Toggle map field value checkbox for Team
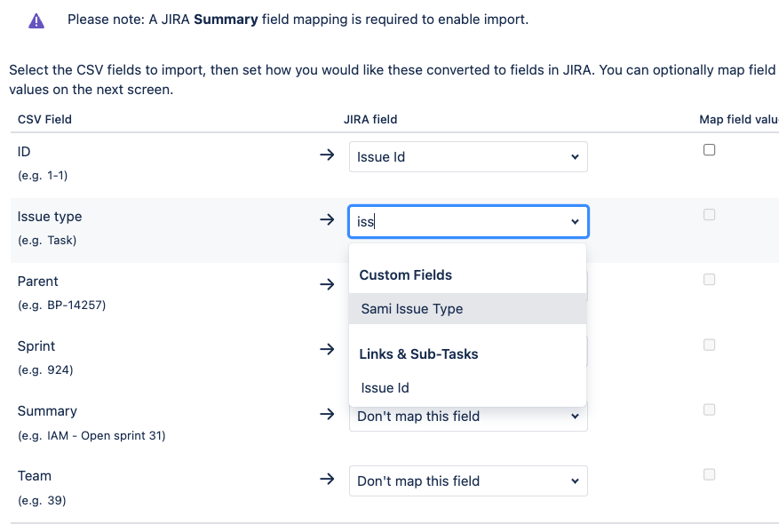The width and height of the screenshot is (779, 532). click(x=710, y=475)
